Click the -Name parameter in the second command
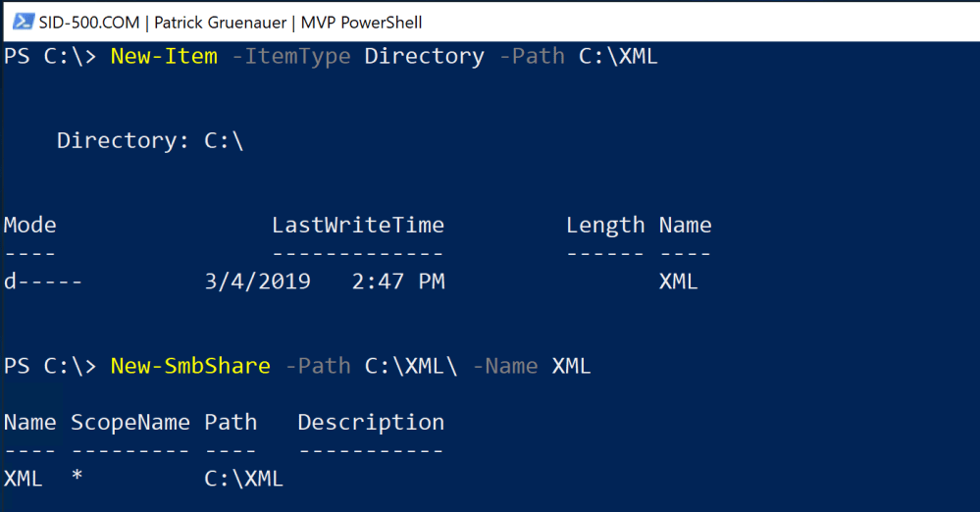The image size is (980, 512). (504, 366)
